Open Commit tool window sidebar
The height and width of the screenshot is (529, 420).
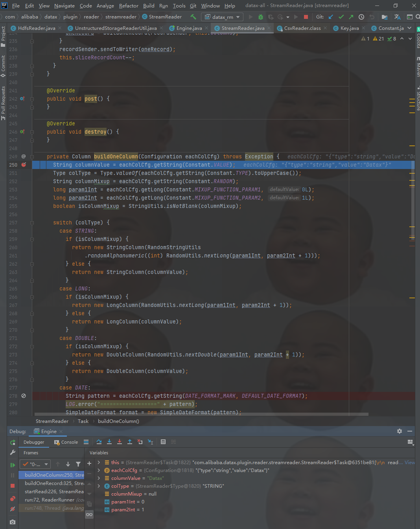tap(4, 66)
